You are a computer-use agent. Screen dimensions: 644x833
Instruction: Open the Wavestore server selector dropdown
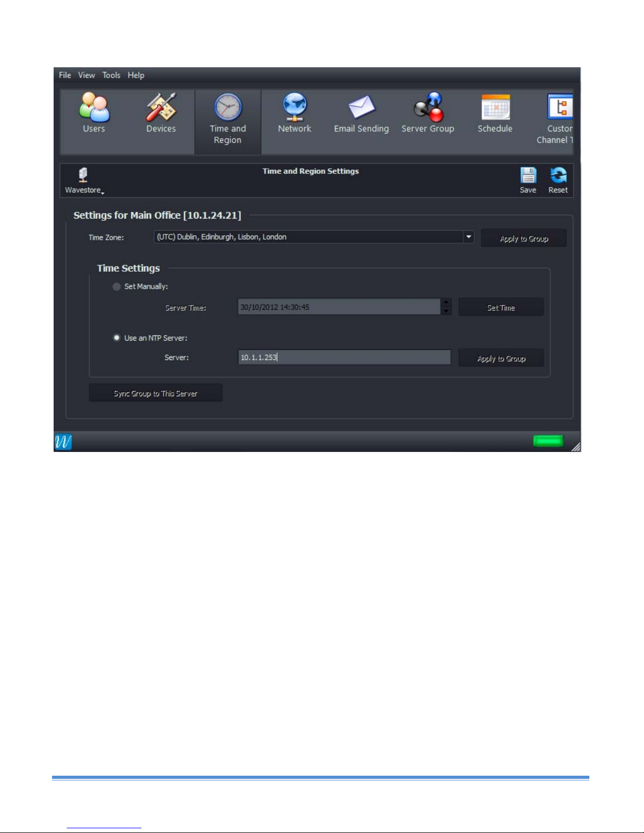84,180
